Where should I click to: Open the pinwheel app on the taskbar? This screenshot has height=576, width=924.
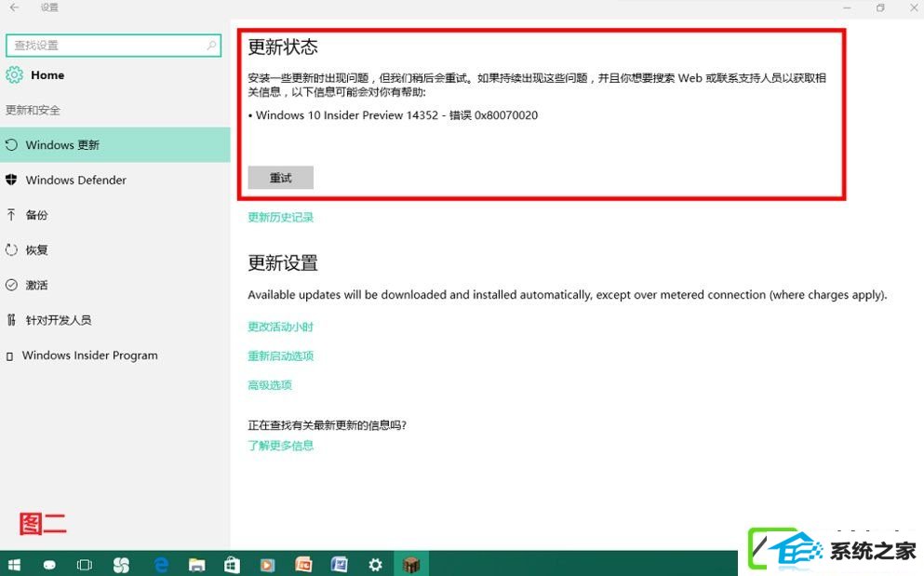point(121,565)
